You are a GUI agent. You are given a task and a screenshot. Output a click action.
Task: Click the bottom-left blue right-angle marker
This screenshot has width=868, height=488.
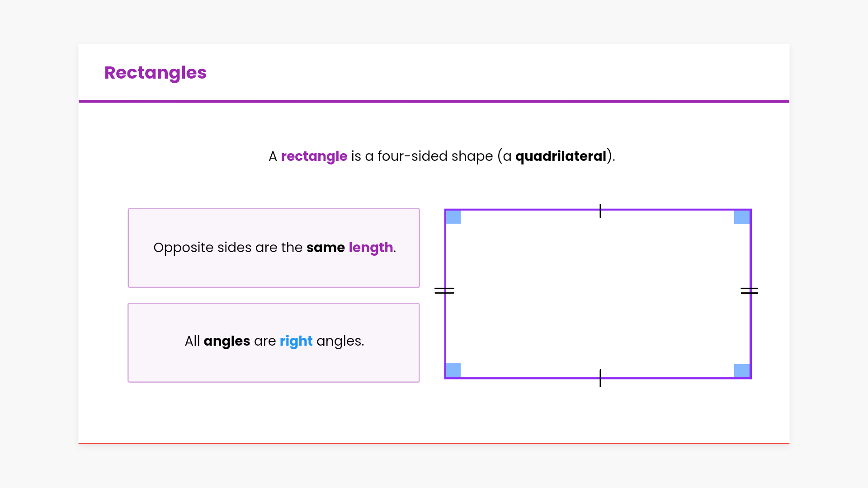pos(453,370)
